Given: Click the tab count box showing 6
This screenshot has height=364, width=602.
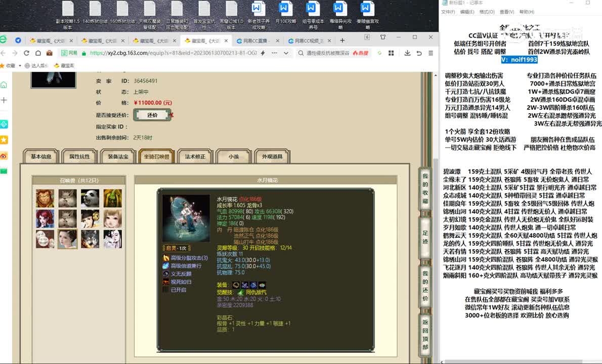Looking at the screenshot, I should click(x=367, y=37).
